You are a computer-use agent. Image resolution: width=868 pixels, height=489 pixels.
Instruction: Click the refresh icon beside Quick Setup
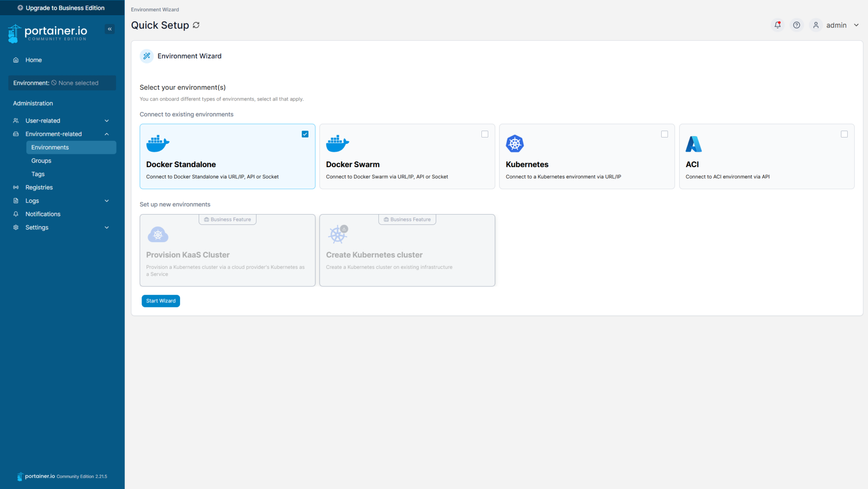pyautogui.click(x=196, y=25)
